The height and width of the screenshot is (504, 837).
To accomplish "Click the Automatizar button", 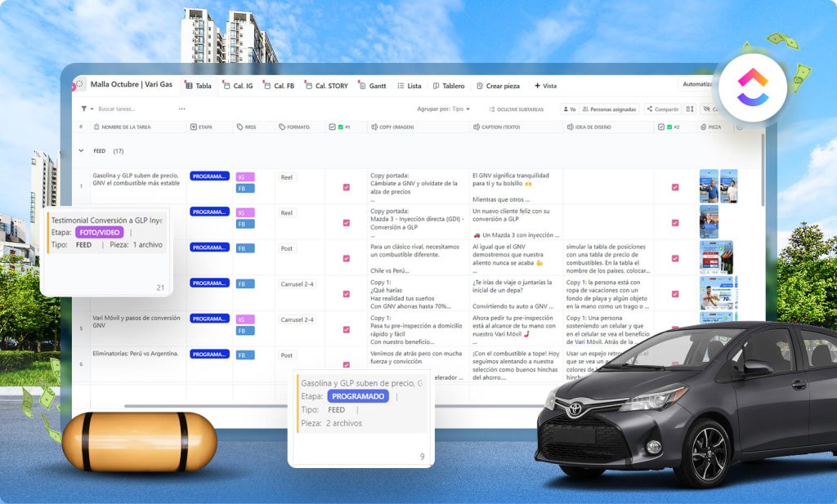I will pyautogui.click(x=697, y=84).
